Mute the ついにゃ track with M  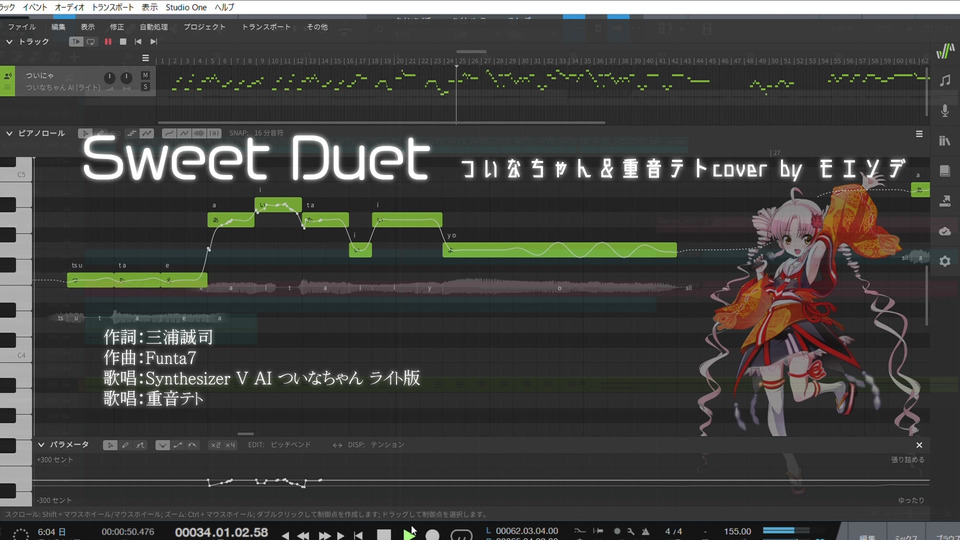145,75
